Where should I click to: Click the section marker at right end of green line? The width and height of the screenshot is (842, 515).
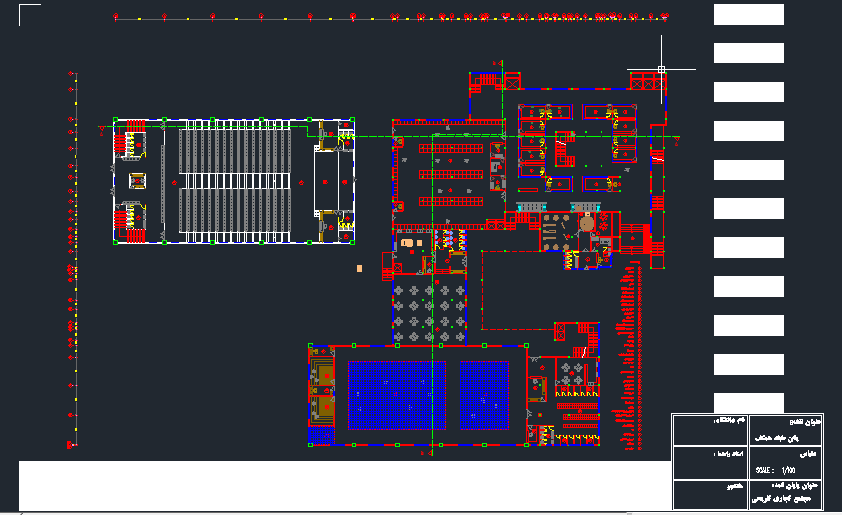pos(677,141)
